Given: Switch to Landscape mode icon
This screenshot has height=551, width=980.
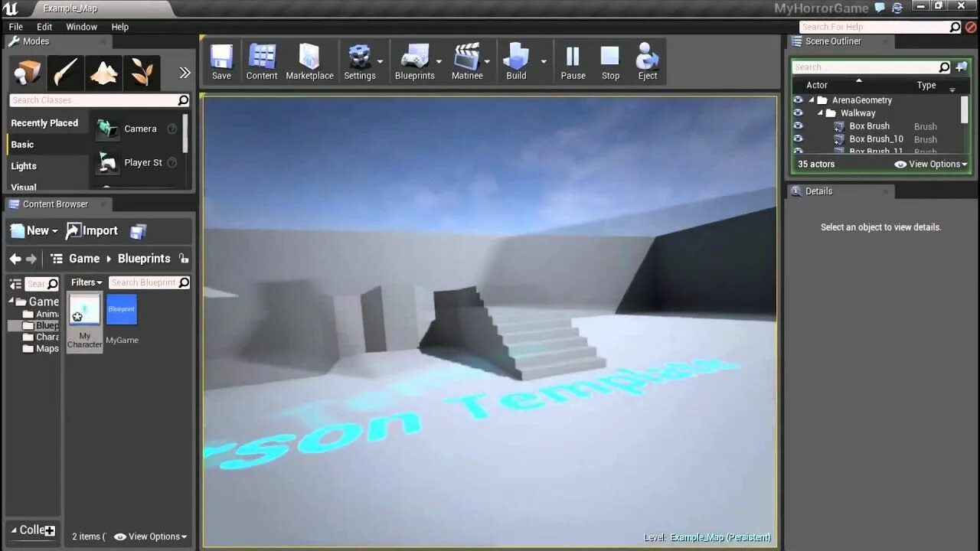Looking at the screenshot, I should (x=104, y=73).
